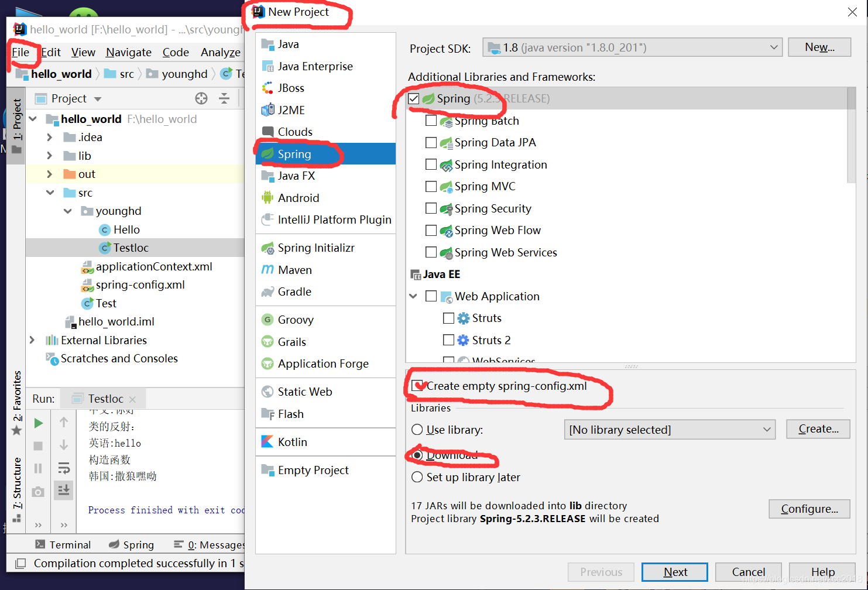Click the locate/select opened file icon
Viewport: 868px width, 590px height.
point(201,98)
